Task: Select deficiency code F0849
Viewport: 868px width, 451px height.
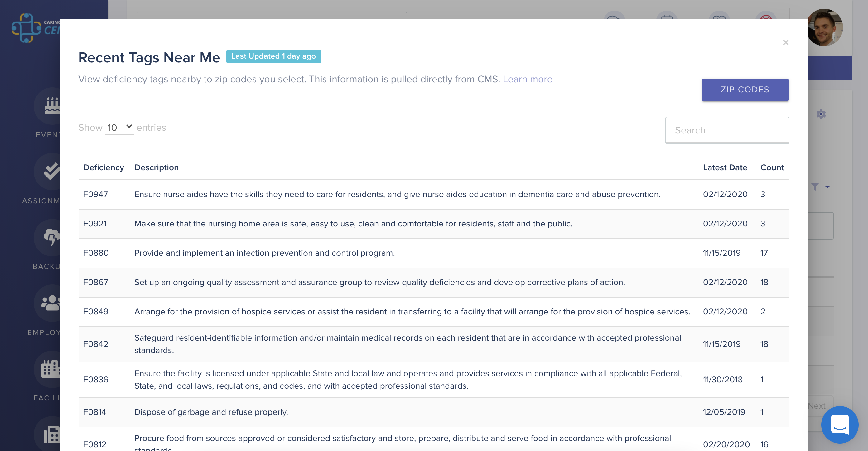Action: point(96,312)
